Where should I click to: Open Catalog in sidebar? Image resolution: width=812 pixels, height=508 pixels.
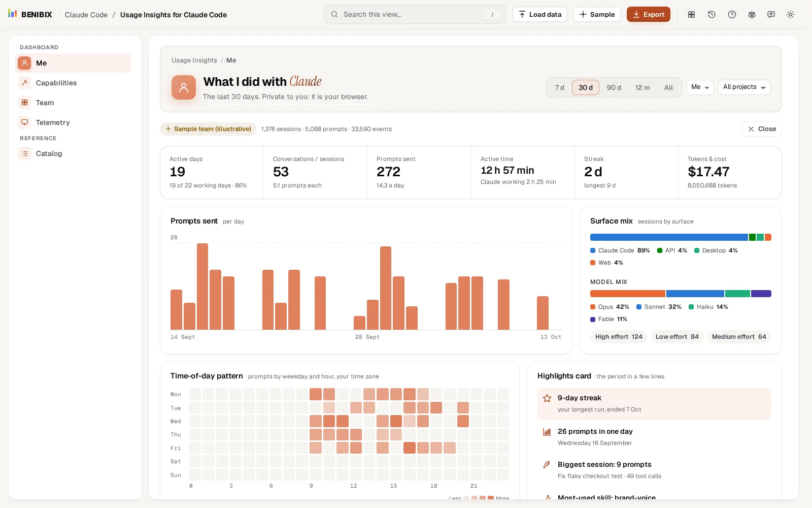click(x=73, y=153)
